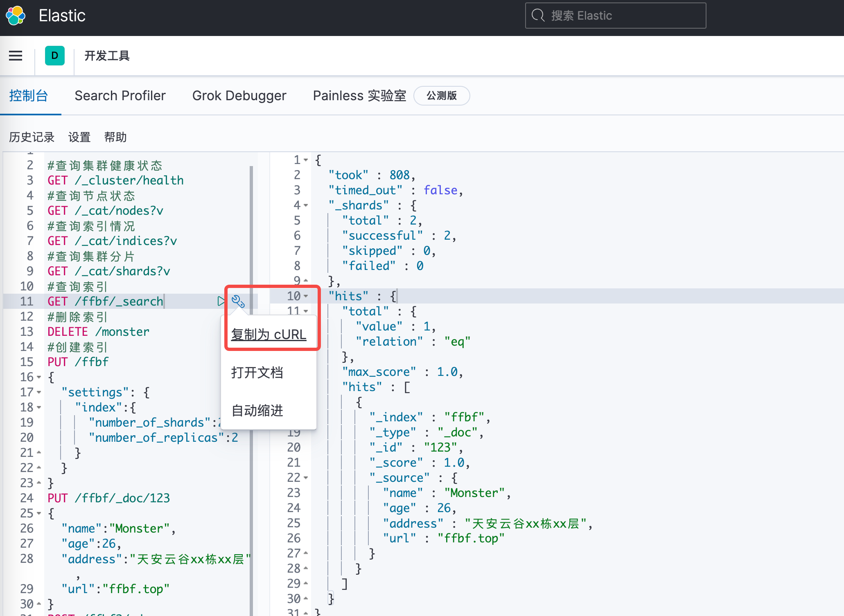Click line GET /_cat/shards?v
This screenshot has width=844, height=616.
(109, 271)
